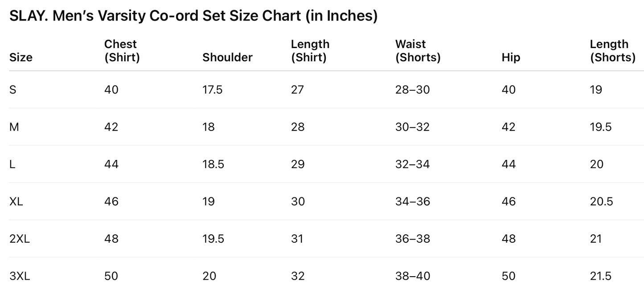Viewport: 644px width, 294px height.
Task: Click the S size row label
Action: 13,90
